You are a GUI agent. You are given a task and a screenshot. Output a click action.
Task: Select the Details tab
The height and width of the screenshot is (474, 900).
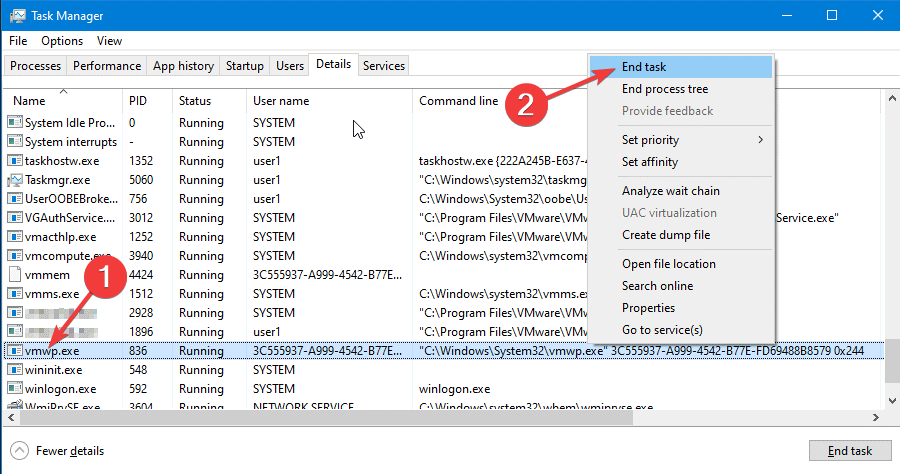333,64
